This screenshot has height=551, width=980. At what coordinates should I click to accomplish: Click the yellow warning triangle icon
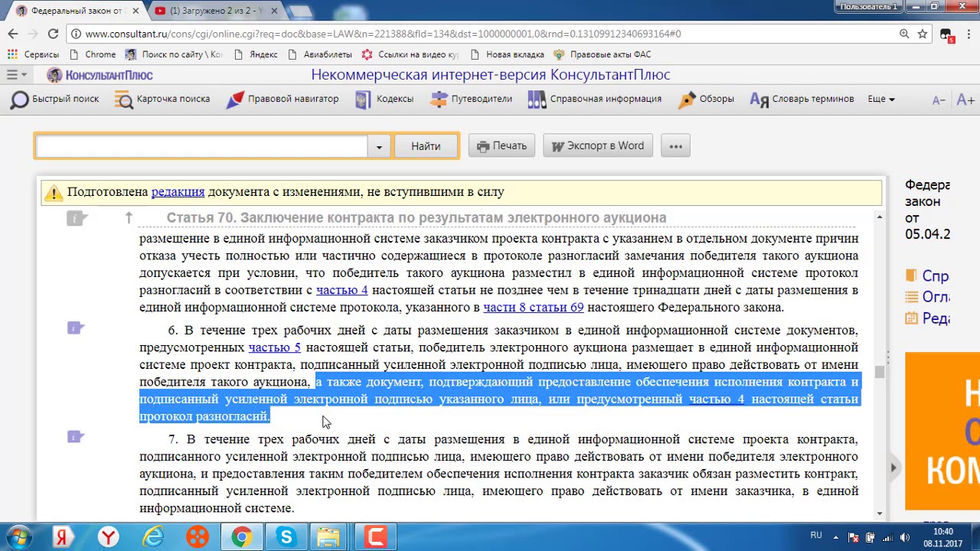54,193
